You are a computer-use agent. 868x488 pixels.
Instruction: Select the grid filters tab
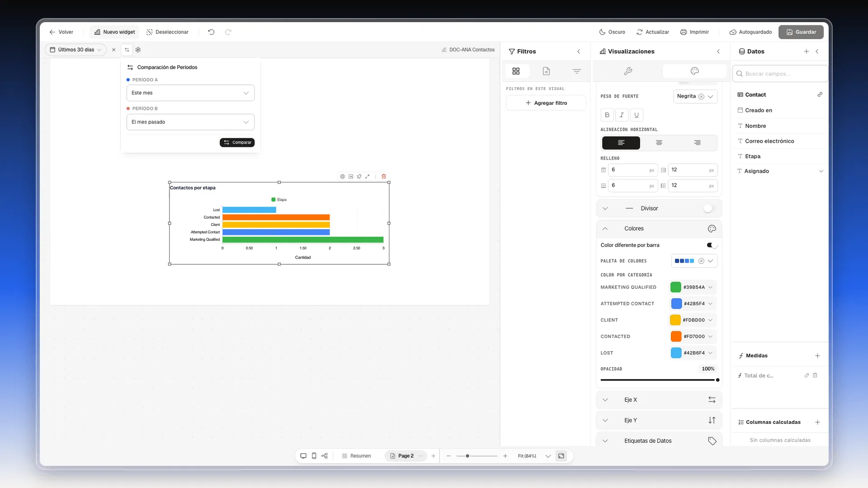click(516, 71)
